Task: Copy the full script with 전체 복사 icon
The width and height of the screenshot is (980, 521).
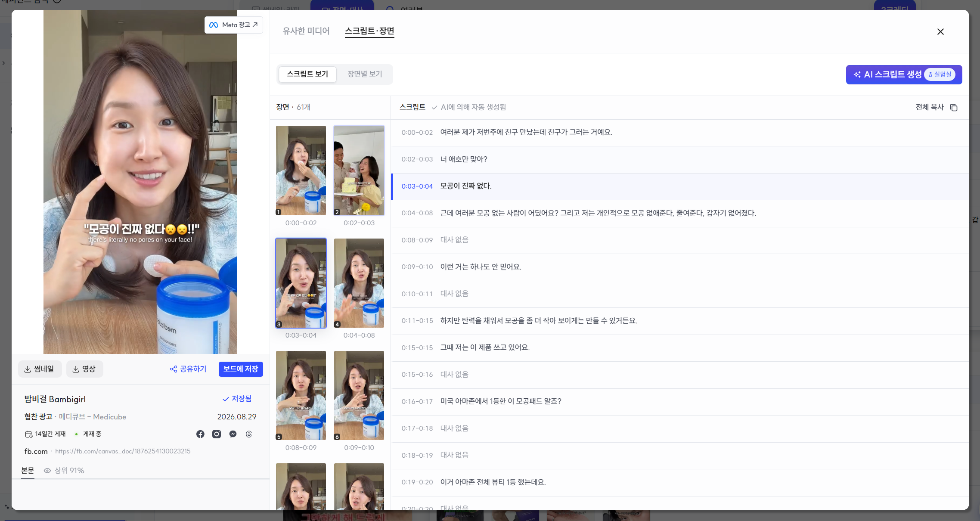Action: tap(954, 107)
